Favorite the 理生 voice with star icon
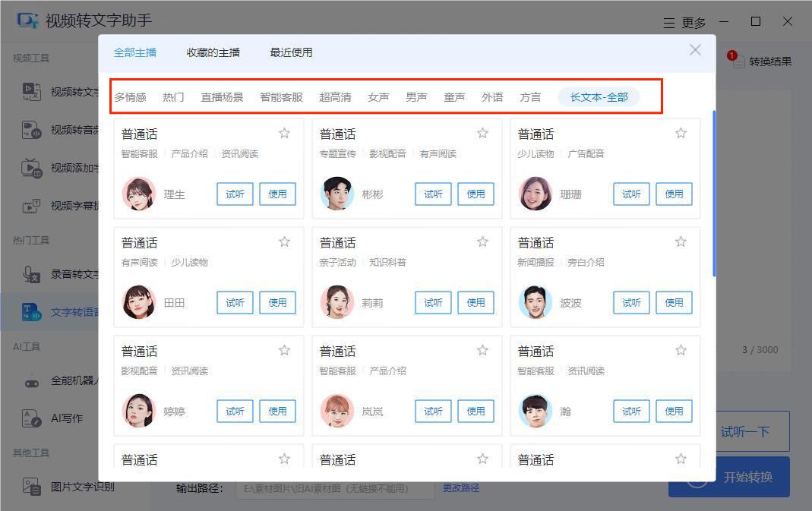Viewport: 812px width, 511px height. click(x=284, y=134)
